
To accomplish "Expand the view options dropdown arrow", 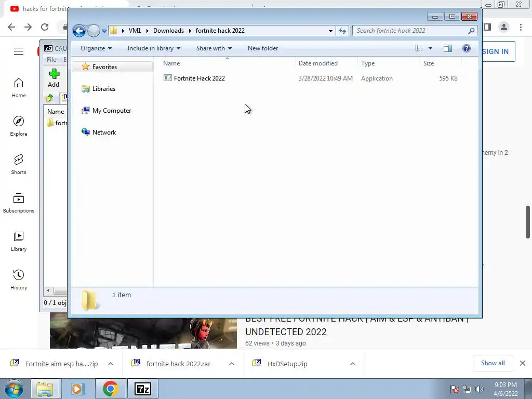I will tap(430, 48).
